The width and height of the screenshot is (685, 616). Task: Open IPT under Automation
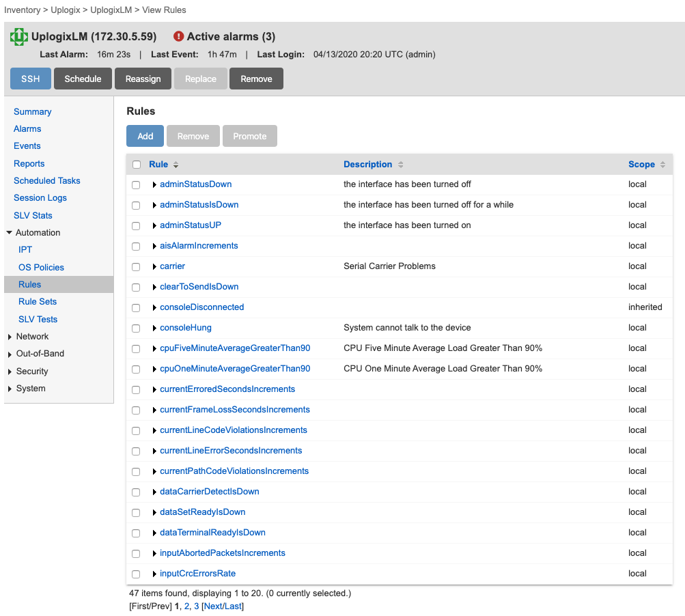pos(25,250)
